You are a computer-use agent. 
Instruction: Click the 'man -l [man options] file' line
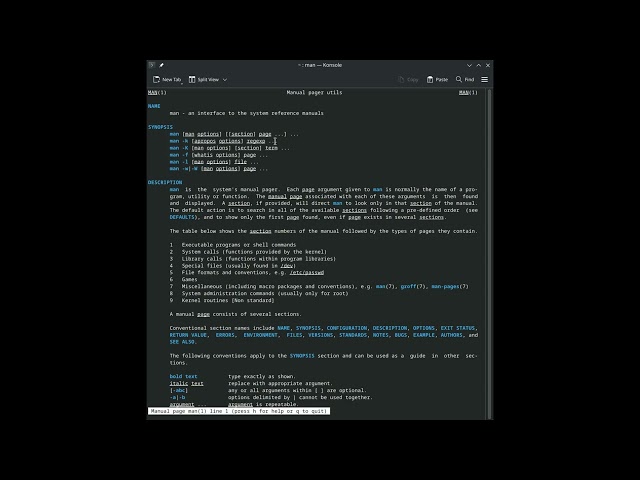point(214,162)
